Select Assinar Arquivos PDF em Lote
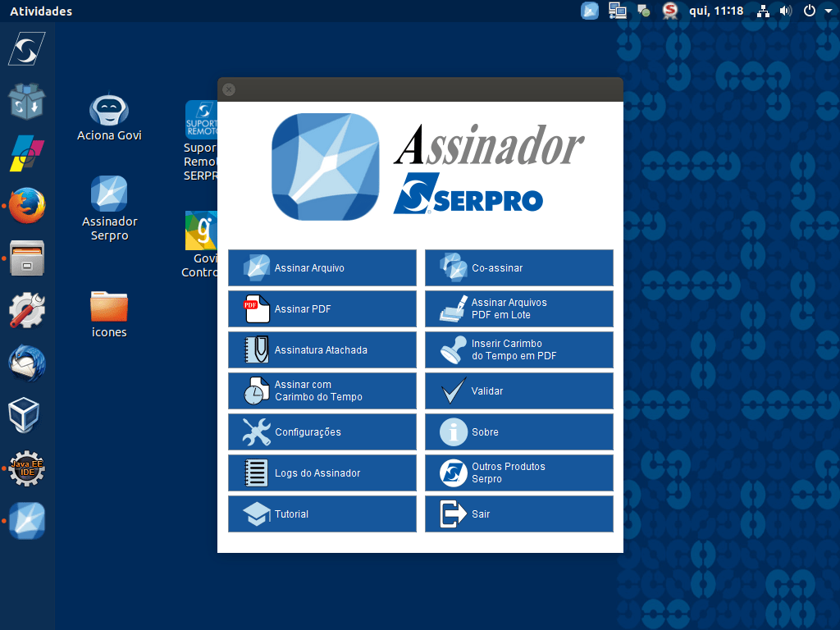 tap(519, 309)
